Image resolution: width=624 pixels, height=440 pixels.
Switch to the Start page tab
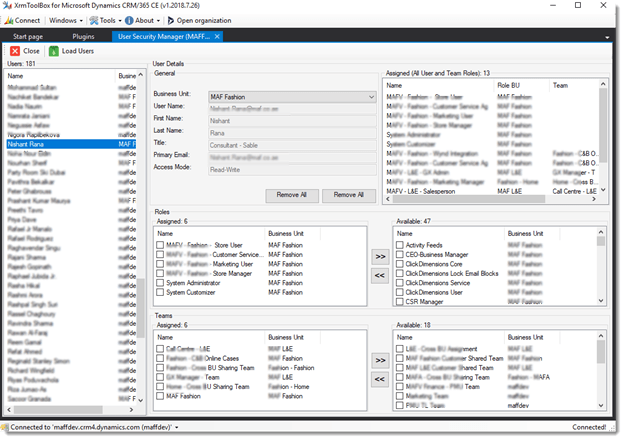point(27,36)
